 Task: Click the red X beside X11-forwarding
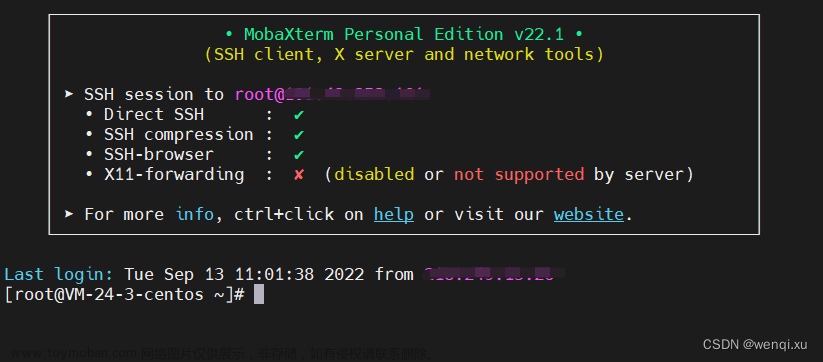[x=299, y=175]
